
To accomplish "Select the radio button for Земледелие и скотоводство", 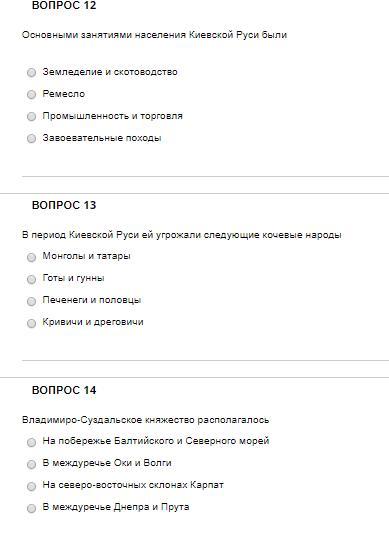I will (x=31, y=73).
